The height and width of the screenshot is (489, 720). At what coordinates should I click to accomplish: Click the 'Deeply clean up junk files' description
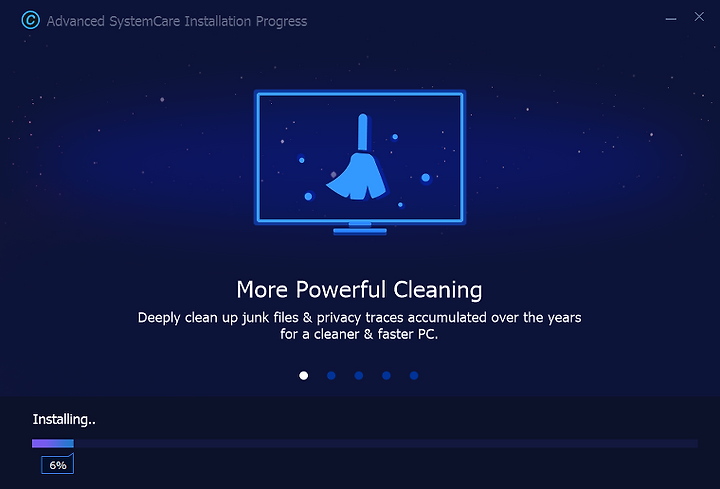point(360,326)
